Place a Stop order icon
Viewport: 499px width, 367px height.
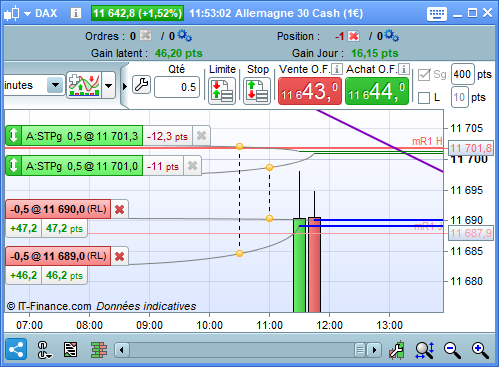click(x=257, y=91)
